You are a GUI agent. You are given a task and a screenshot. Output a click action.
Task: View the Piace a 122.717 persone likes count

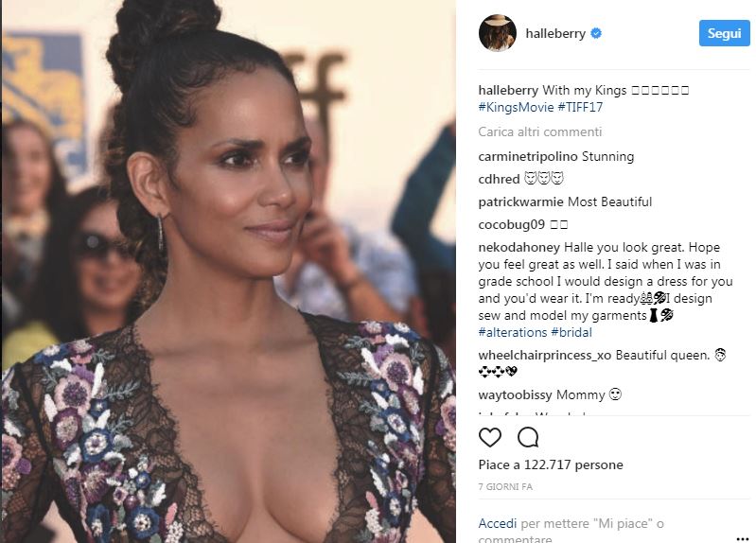[551, 464]
